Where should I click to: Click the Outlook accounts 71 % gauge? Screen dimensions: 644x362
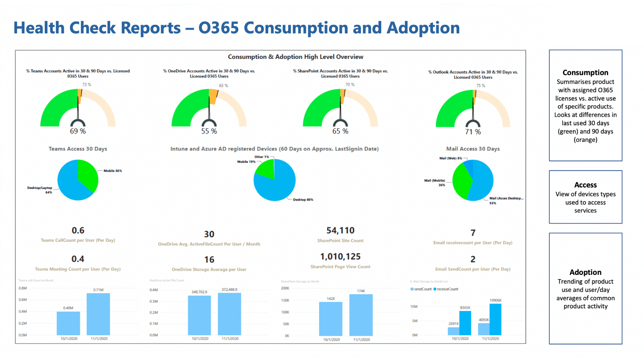click(x=473, y=109)
